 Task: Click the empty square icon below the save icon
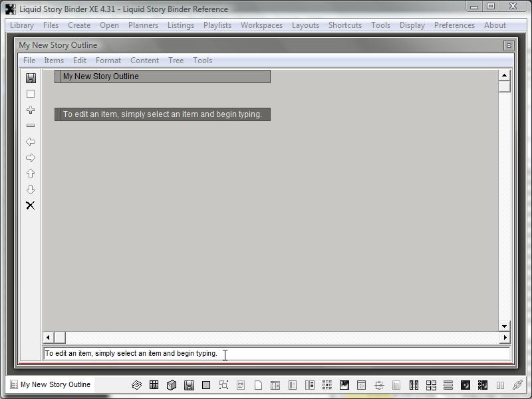(x=31, y=94)
